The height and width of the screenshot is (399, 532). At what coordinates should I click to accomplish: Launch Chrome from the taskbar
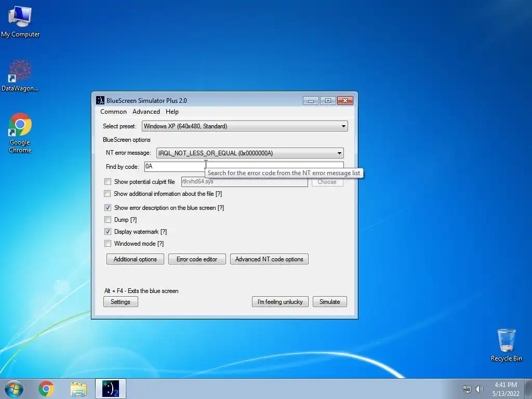(x=46, y=389)
